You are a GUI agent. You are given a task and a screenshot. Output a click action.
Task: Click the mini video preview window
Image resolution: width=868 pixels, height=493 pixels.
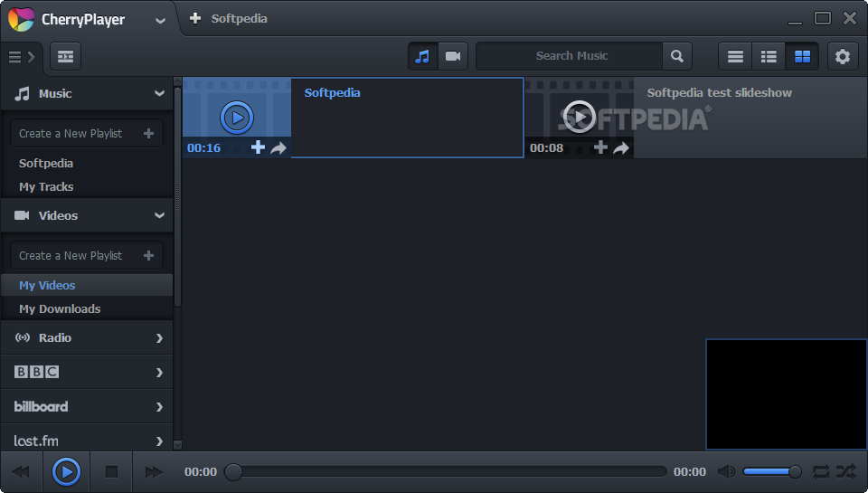[x=786, y=394]
